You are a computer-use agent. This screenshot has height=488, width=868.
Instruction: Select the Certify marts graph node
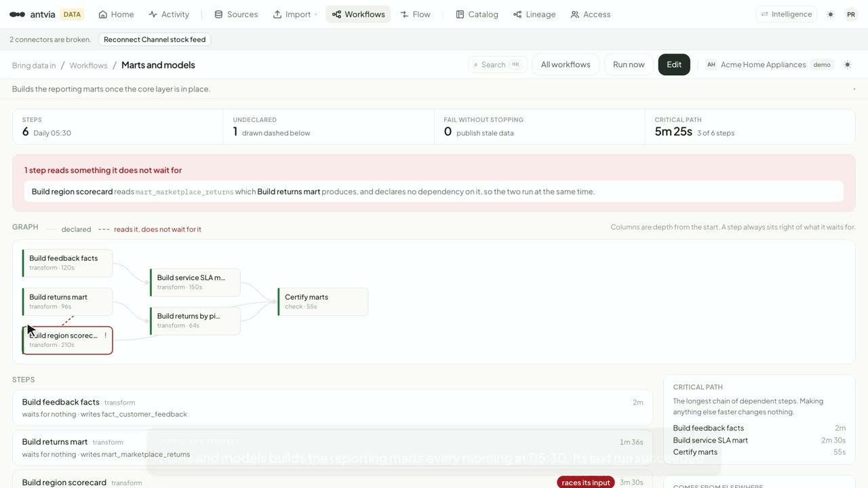click(x=323, y=302)
